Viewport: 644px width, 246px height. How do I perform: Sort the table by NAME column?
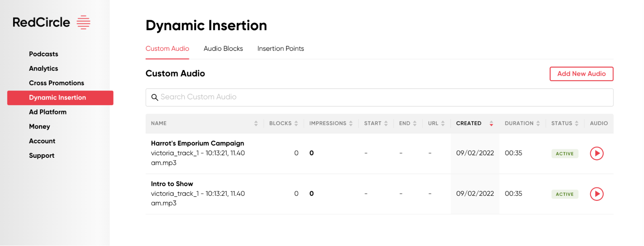256,123
